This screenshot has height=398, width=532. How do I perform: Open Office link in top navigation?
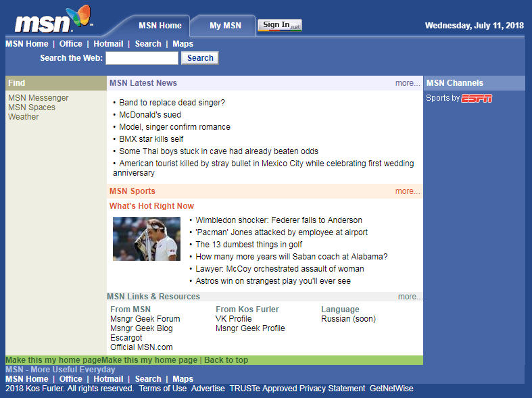[x=70, y=44]
